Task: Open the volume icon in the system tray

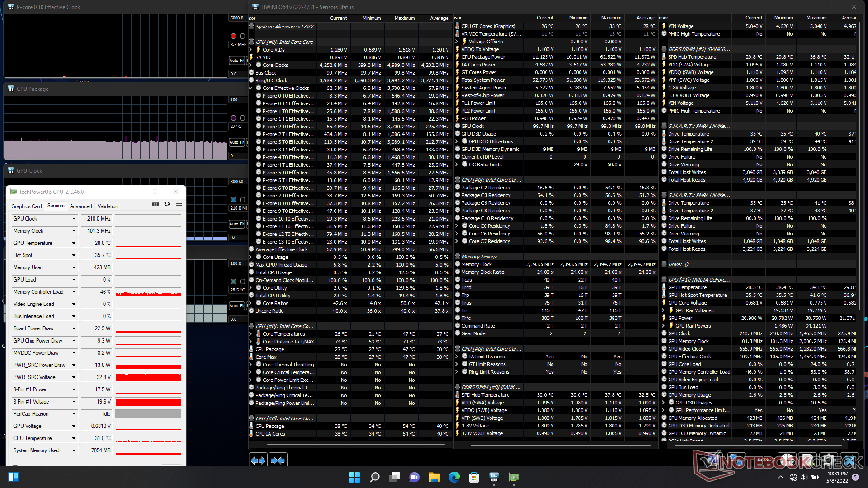Action: [x=804, y=477]
